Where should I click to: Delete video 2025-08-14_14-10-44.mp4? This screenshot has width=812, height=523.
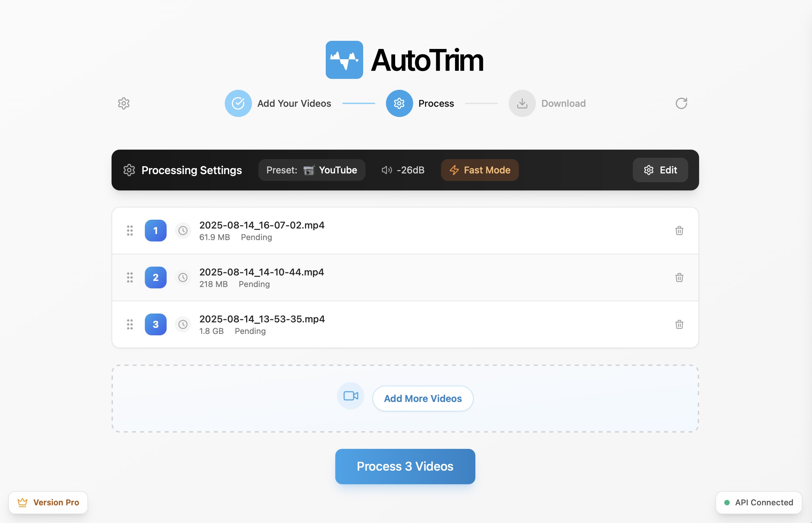coord(679,277)
